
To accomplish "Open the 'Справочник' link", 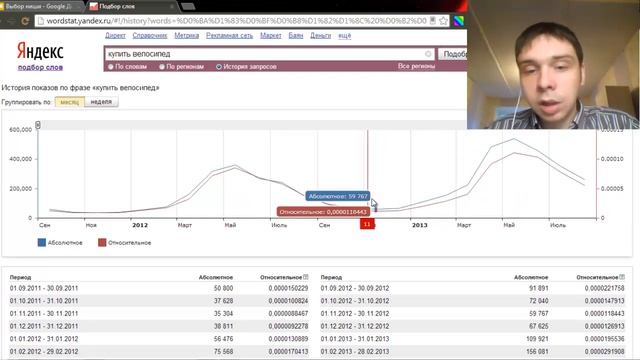I will [x=150, y=36].
